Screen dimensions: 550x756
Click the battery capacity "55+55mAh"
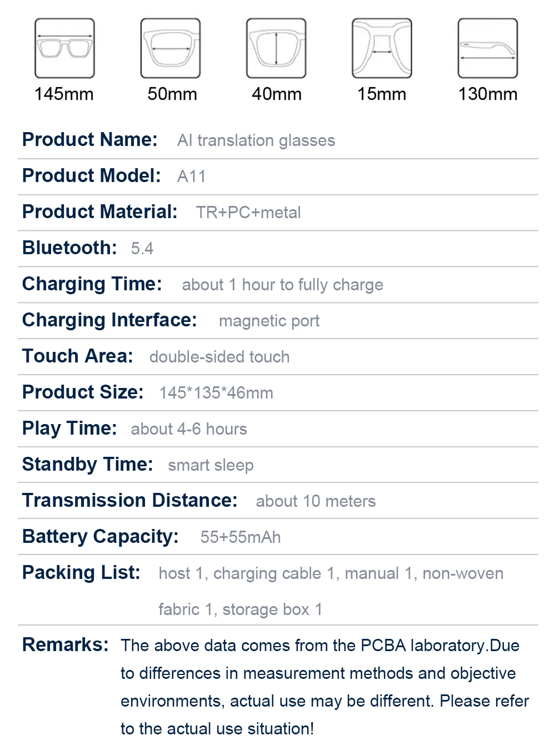241,537
